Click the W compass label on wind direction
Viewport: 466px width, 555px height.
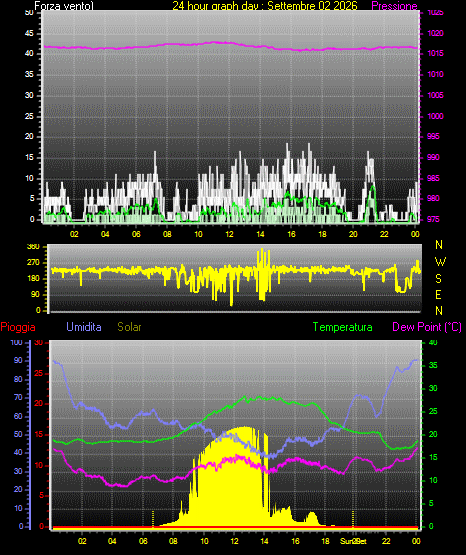[440, 262]
